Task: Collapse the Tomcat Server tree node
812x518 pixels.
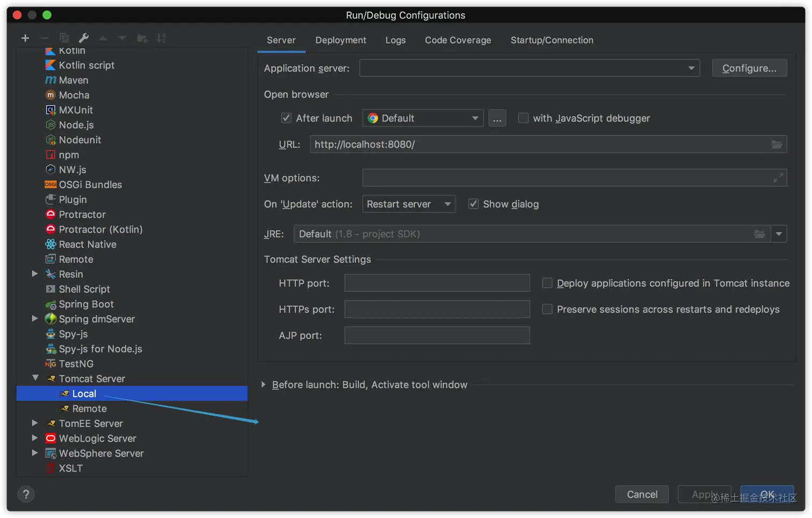Action: [35, 378]
